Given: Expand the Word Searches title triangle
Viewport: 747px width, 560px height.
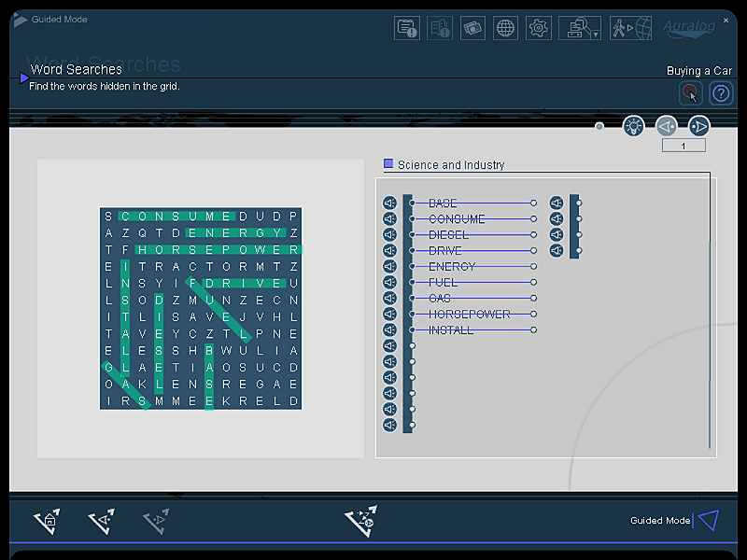Looking at the screenshot, I should pyautogui.click(x=24, y=78).
